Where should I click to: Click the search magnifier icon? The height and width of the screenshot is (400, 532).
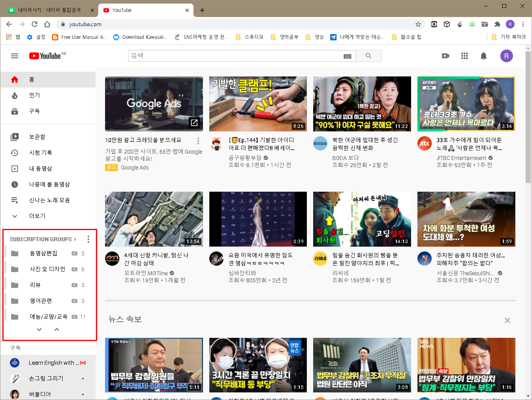pyautogui.click(x=369, y=56)
